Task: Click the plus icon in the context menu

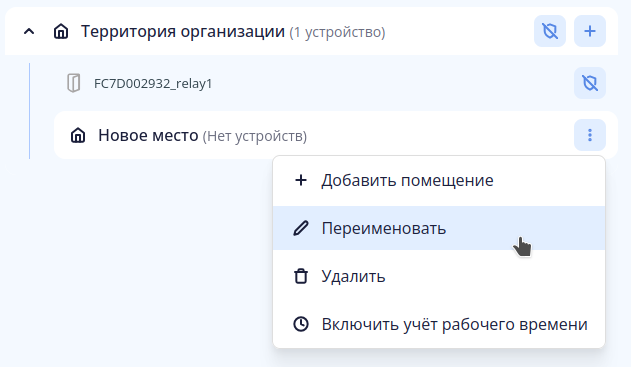Action: tap(301, 180)
